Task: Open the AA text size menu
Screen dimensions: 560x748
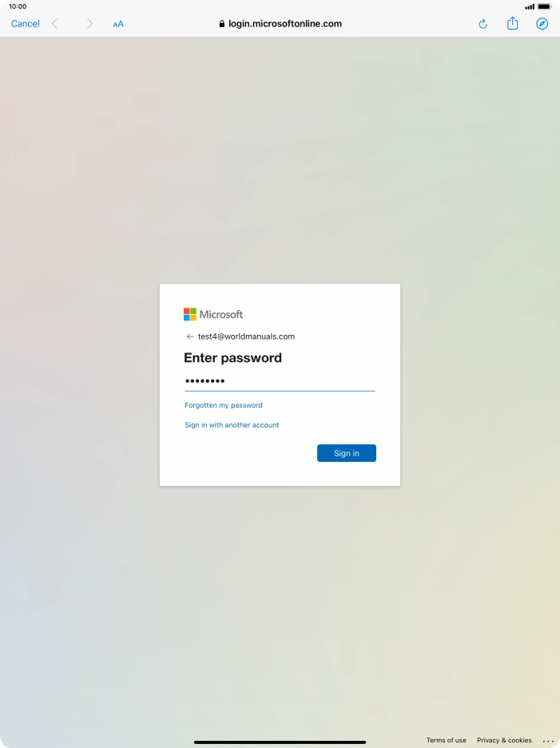Action: point(118,24)
